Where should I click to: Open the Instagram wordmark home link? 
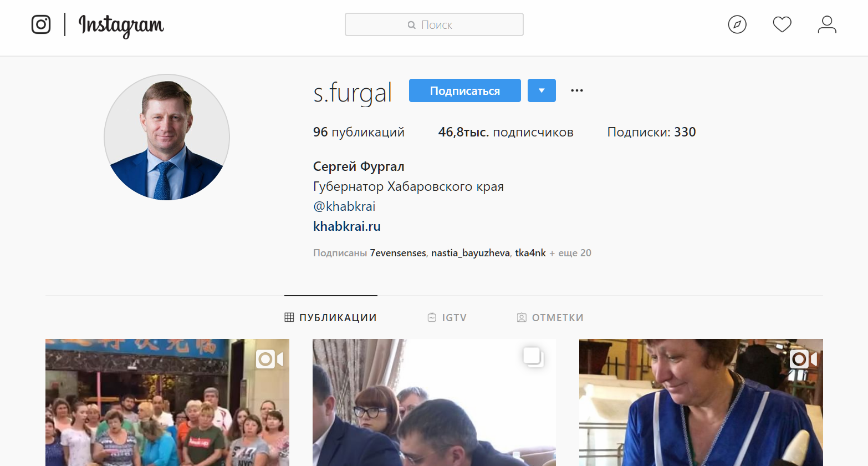121,26
